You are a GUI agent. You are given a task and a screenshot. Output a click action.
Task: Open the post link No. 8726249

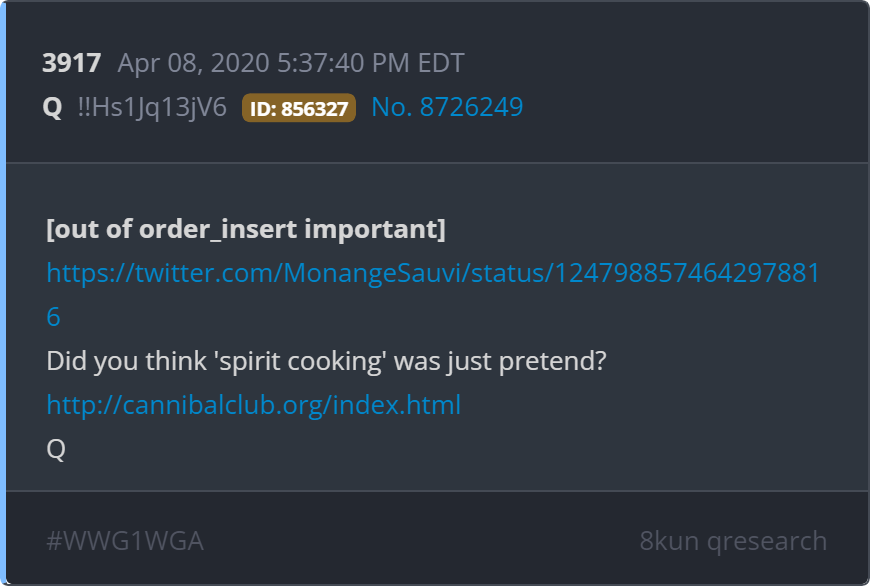(447, 107)
